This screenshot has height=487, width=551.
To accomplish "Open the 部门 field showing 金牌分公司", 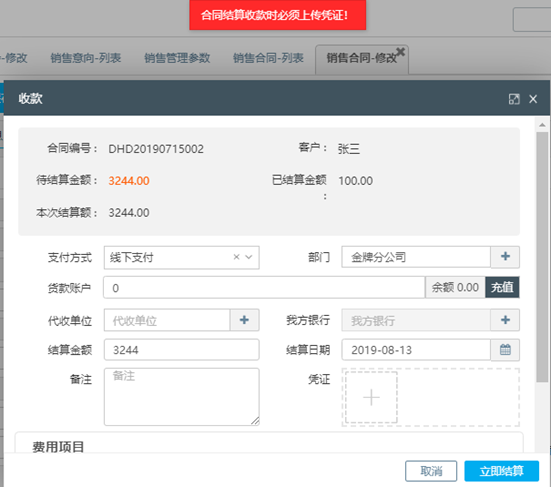I will point(416,257).
